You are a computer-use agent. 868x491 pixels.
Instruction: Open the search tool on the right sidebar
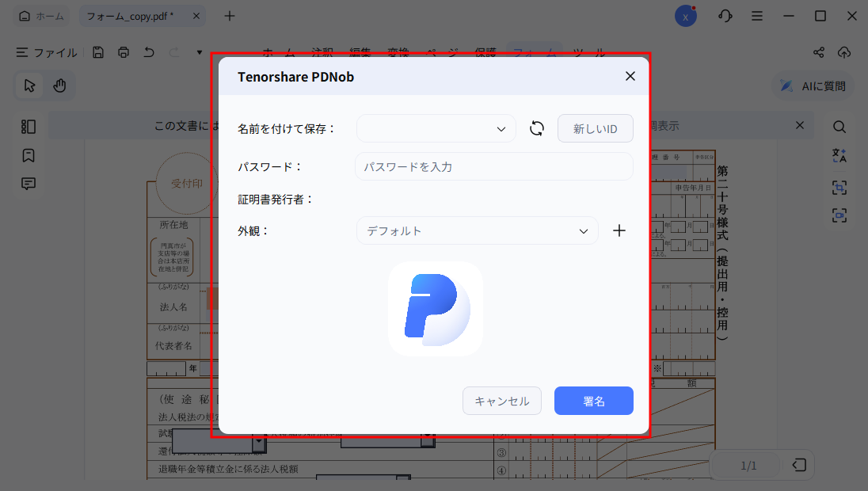point(839,126)
